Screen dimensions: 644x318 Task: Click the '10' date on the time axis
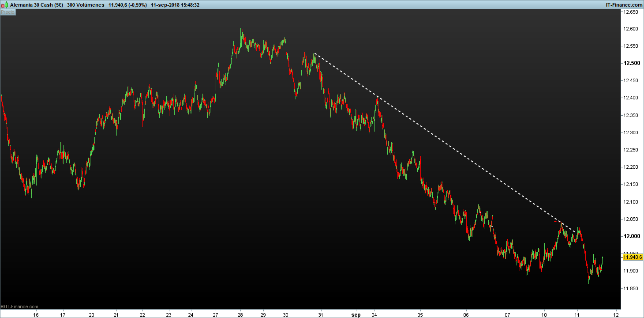pyautogui.click(x=544, y=315)
